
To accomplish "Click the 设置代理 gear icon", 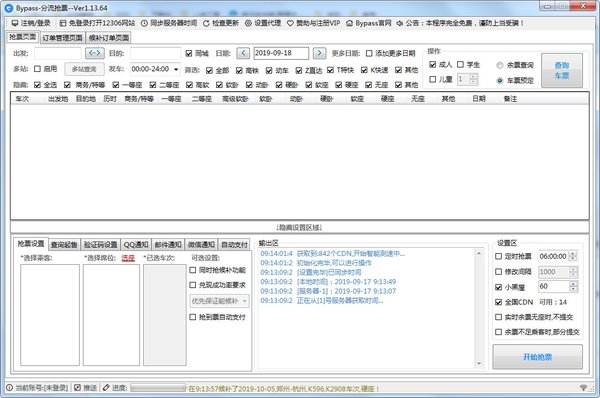I will click(248, 23).
